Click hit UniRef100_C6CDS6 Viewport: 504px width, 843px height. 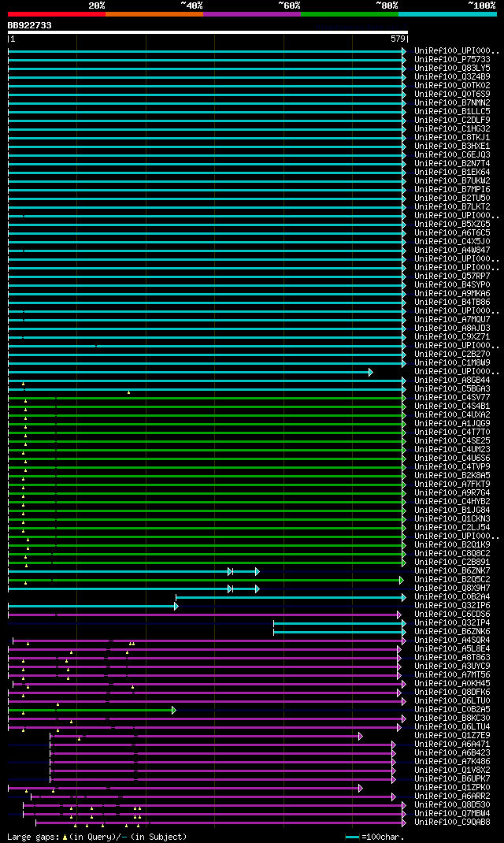coord(452,615)
